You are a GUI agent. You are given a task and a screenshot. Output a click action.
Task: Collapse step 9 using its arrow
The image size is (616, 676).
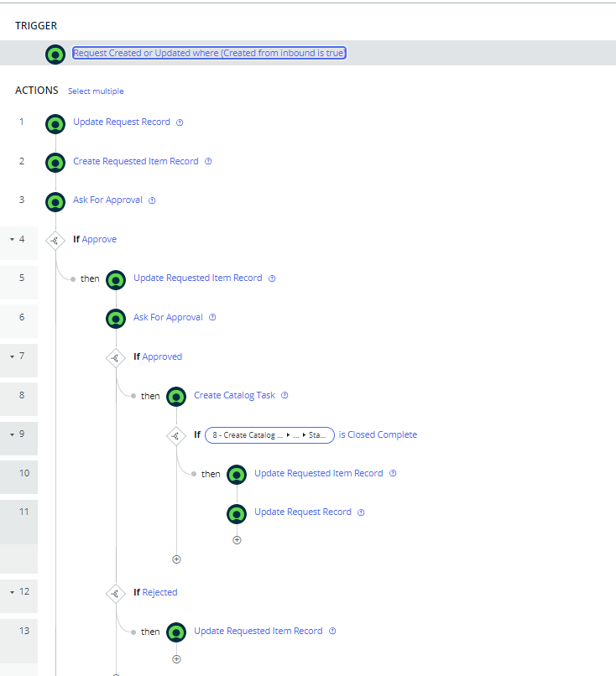tap(12, 434)
